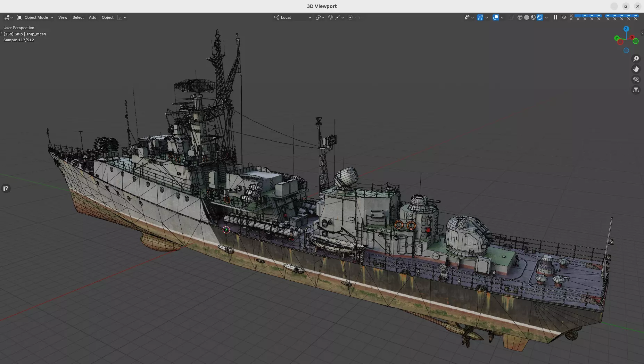Expand the arrow right of Object menu icon
Viewport: 644px width, 364px height.
tap(125, 17)
